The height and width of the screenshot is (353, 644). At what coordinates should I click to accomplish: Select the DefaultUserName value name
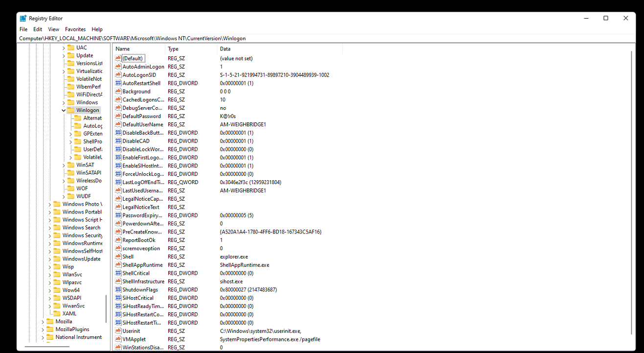[x=143, y=124]
